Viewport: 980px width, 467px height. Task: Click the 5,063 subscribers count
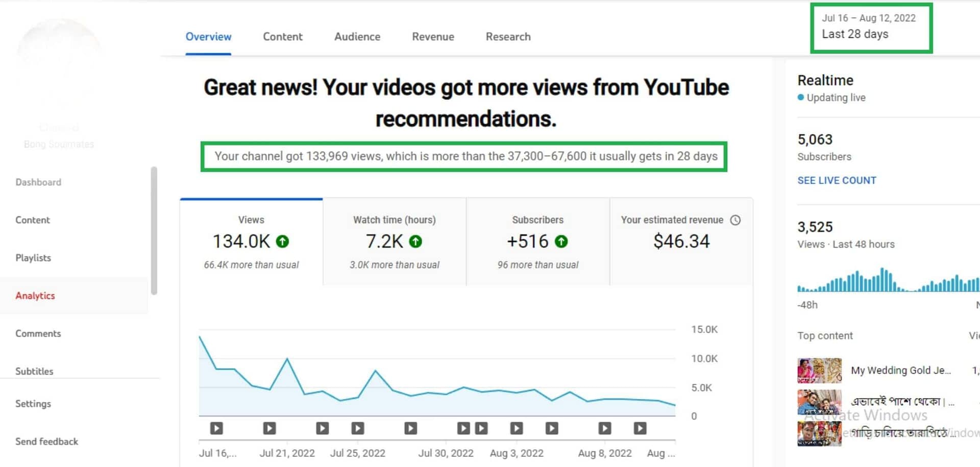point(815,139)
